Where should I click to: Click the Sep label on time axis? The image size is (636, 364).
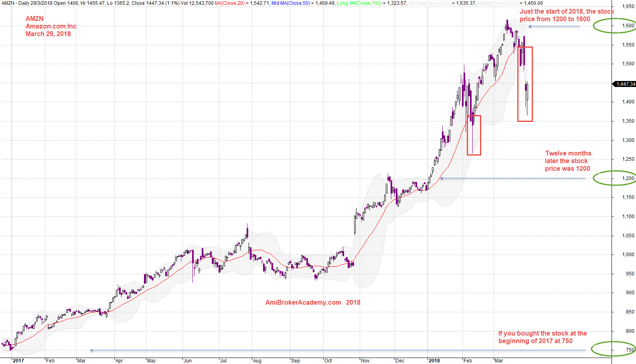tap(296, 361)
